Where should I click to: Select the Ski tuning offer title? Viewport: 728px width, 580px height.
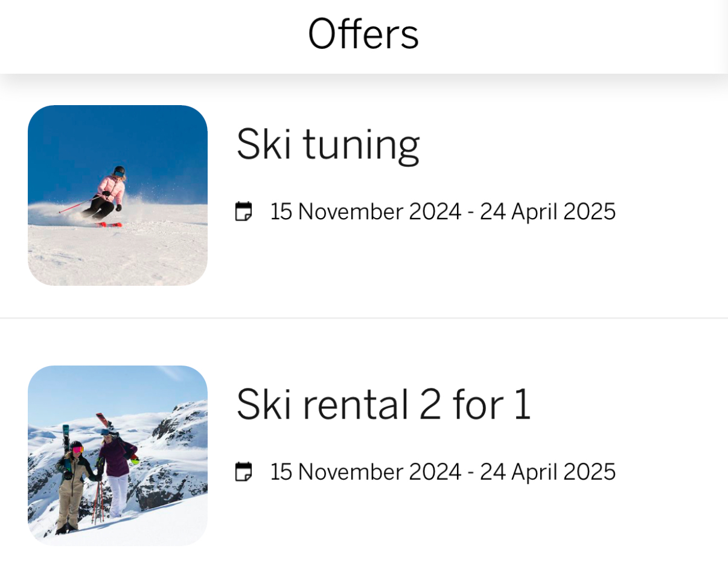[x=328, y=145]
